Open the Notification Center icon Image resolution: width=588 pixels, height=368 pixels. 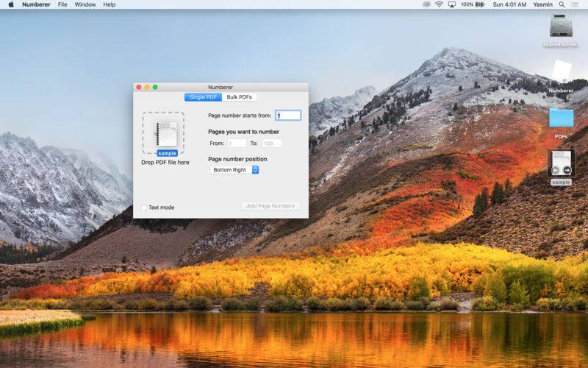pyautogui.click(x=578, y=4)
